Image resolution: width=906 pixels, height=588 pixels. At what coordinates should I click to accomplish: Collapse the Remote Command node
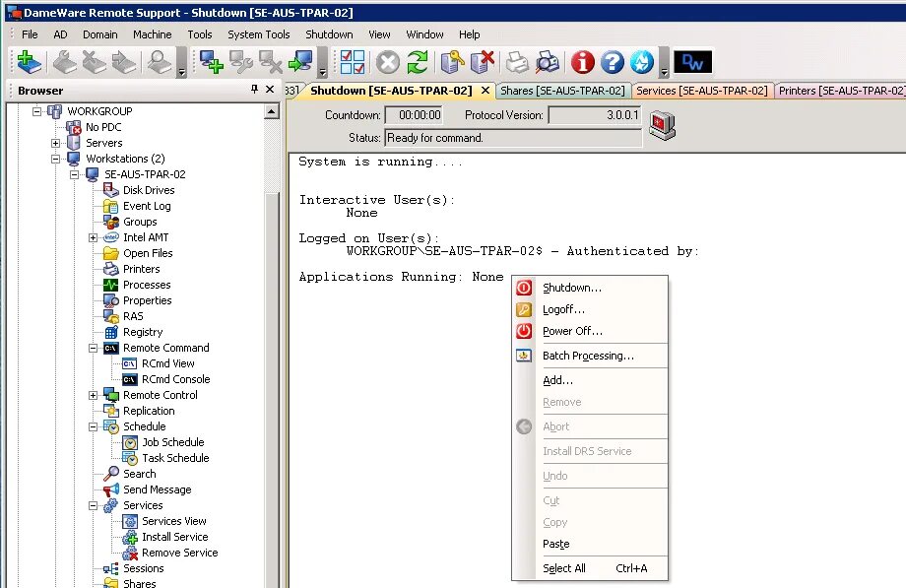tap(93, 348)
